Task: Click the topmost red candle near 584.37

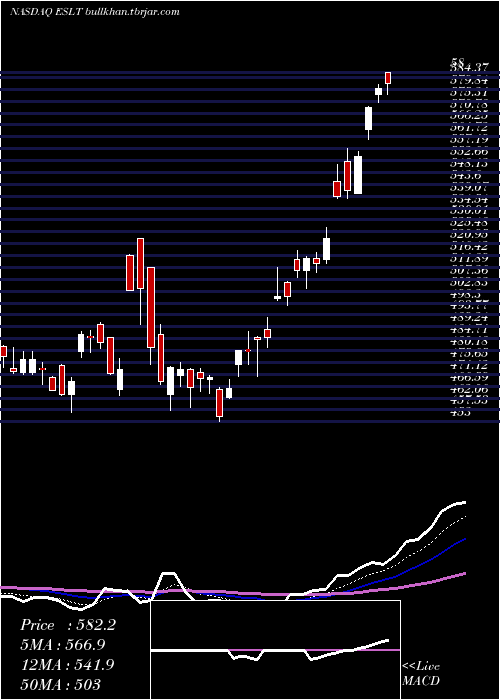Action: click(388, 78)
